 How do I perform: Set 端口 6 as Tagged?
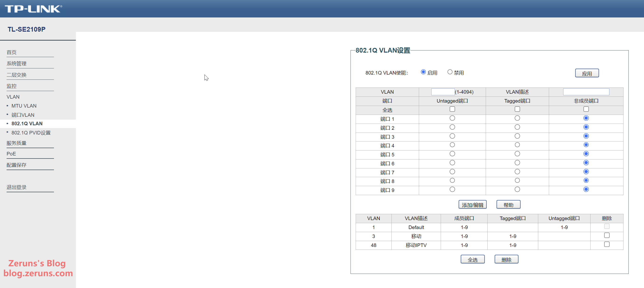517,163
